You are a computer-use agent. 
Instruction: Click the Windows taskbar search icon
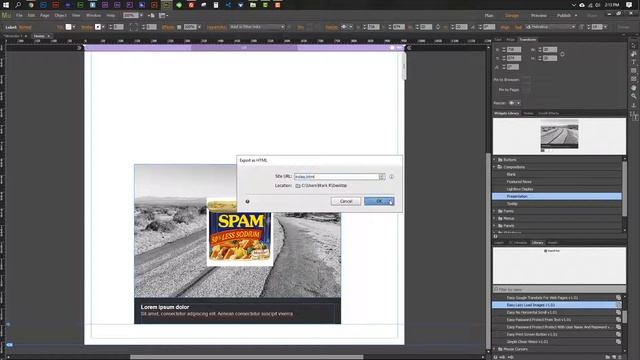coord(18,5)
